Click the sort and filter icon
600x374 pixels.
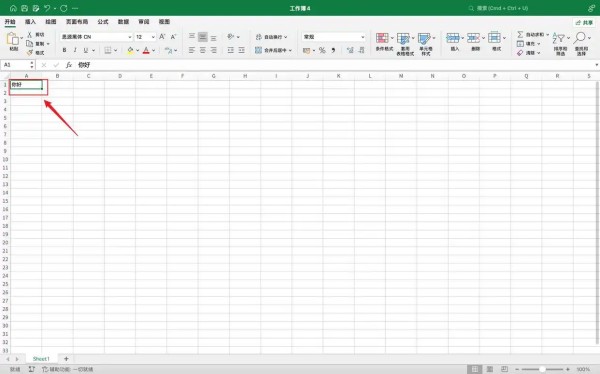(559, 38)
